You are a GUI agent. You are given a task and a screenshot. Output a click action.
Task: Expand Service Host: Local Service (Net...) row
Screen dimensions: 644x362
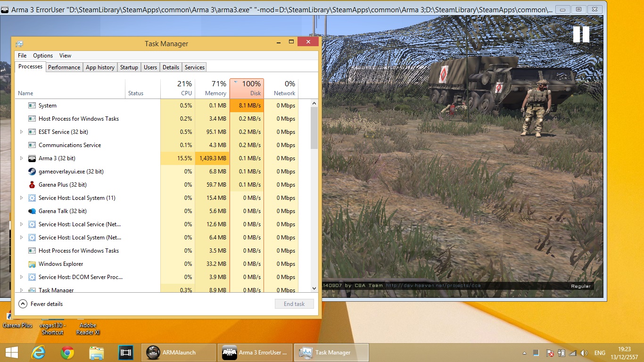[x=21, y=224]
